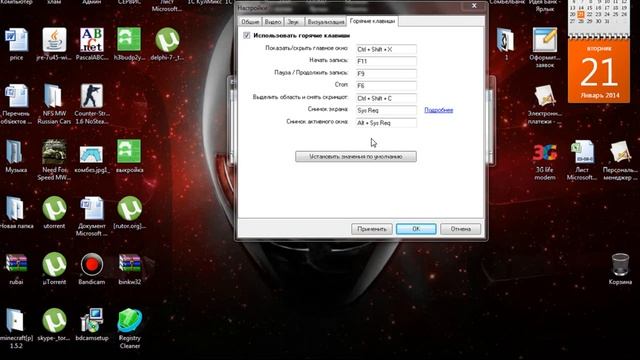Open the [rutor.org] torrent icon
Image resolution: width=640 pixels, height=360 pixels.
point(129,208)
